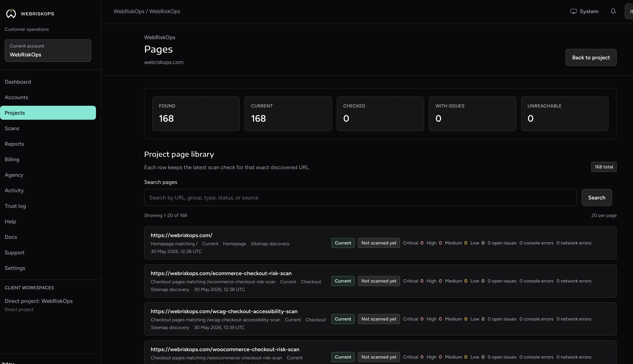Click the 168 total badge
The image size is (633, 364).
[604, 167]
